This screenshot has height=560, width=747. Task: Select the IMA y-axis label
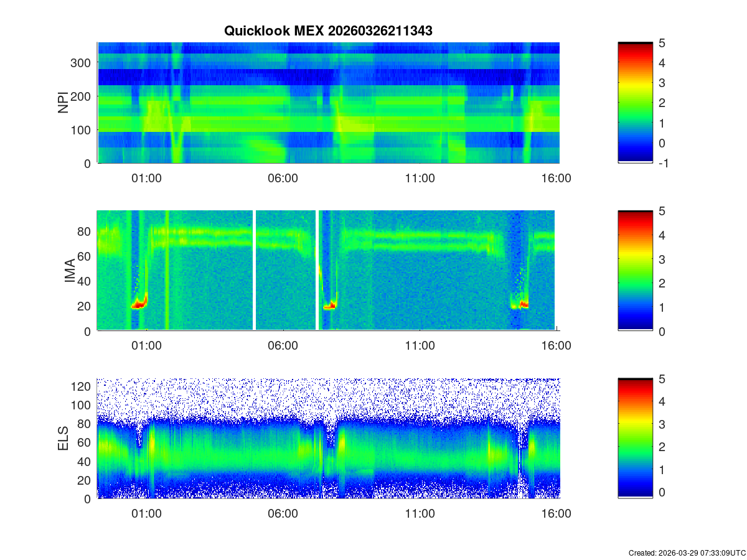pos(70,271)
